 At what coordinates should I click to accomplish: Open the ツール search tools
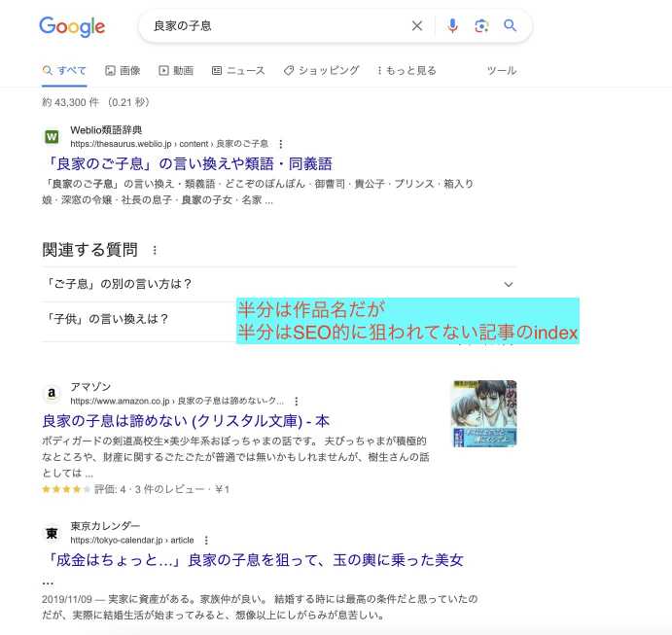point(502,70)
